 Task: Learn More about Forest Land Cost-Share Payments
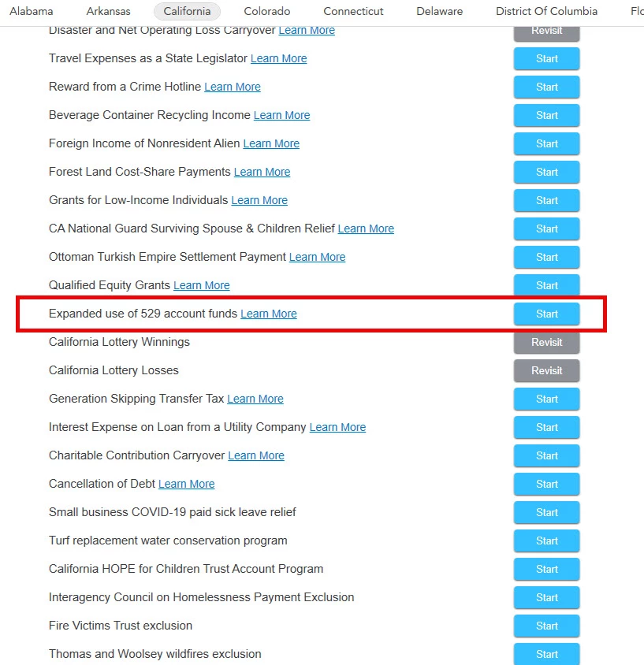[x=262, y=173]
